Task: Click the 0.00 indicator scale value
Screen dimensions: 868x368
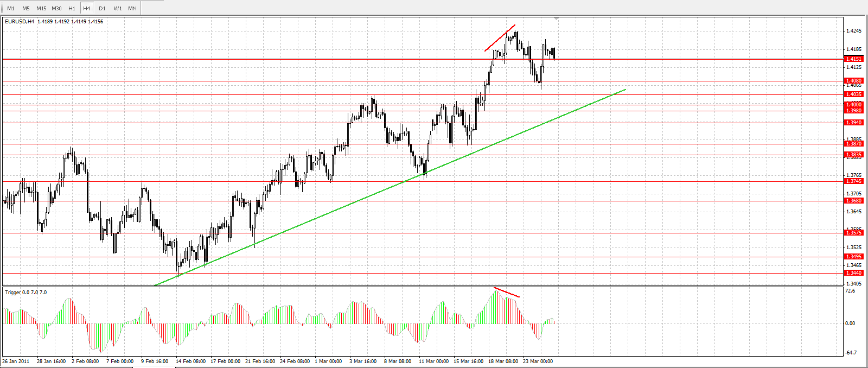Action: (850, 323)
